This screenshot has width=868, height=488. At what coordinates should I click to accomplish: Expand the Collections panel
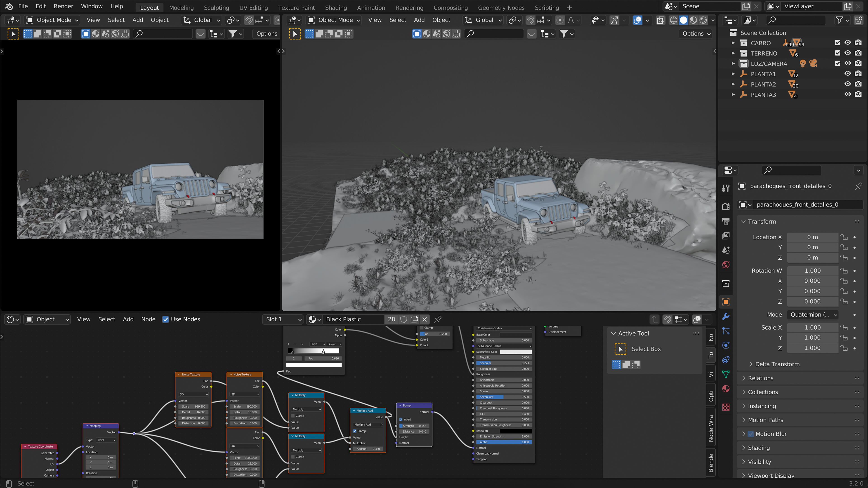[743, 392]
